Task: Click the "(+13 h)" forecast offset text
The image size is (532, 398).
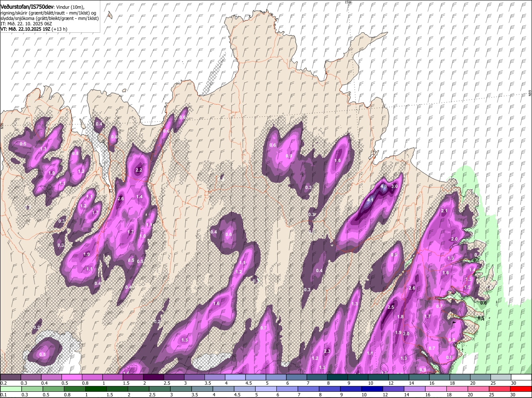Action: pyautogui.click(x=60, y=29)
